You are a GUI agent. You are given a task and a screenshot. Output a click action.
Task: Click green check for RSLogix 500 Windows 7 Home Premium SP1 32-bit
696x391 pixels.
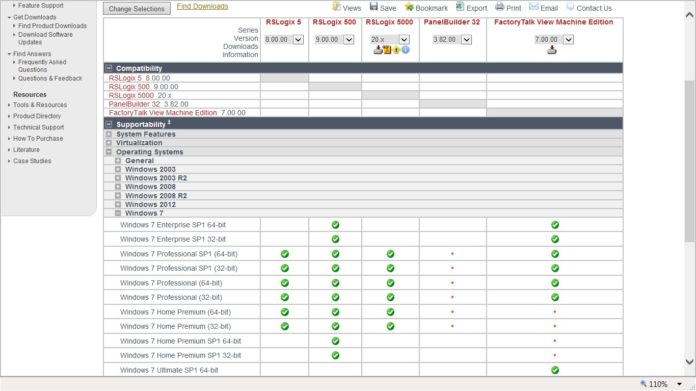click(x=335, y=355)
